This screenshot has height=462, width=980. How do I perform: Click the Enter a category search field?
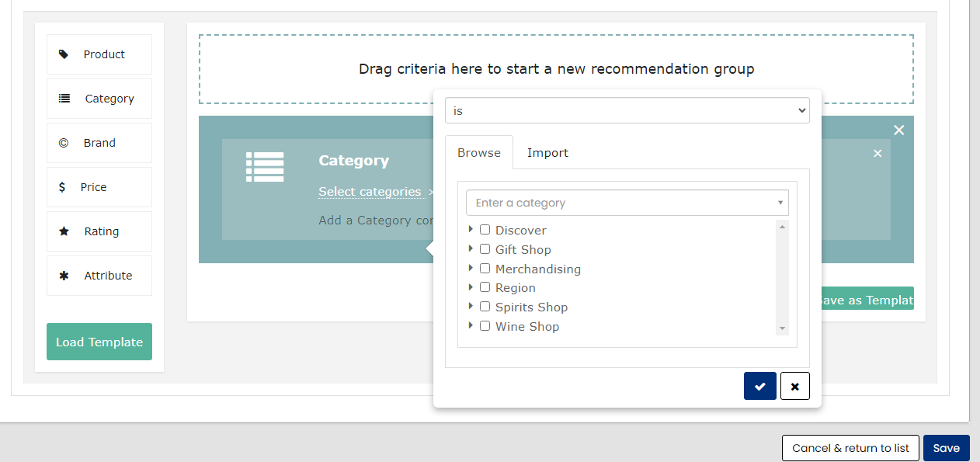click(x=621, y=203)
